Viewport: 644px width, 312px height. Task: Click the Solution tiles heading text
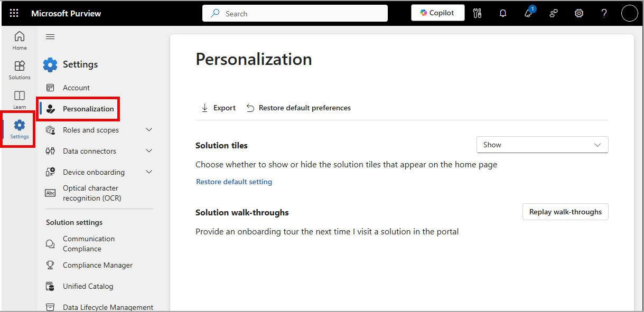click(221, 145)
